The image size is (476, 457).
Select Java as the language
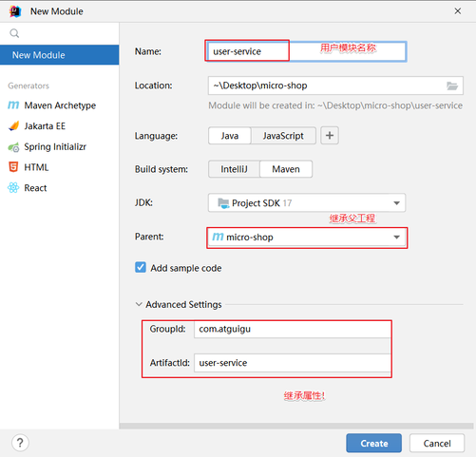click(230, 136)
